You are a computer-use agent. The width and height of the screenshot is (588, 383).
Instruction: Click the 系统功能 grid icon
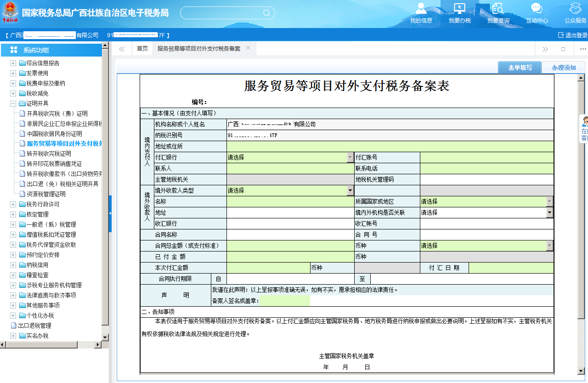point(14,50)
